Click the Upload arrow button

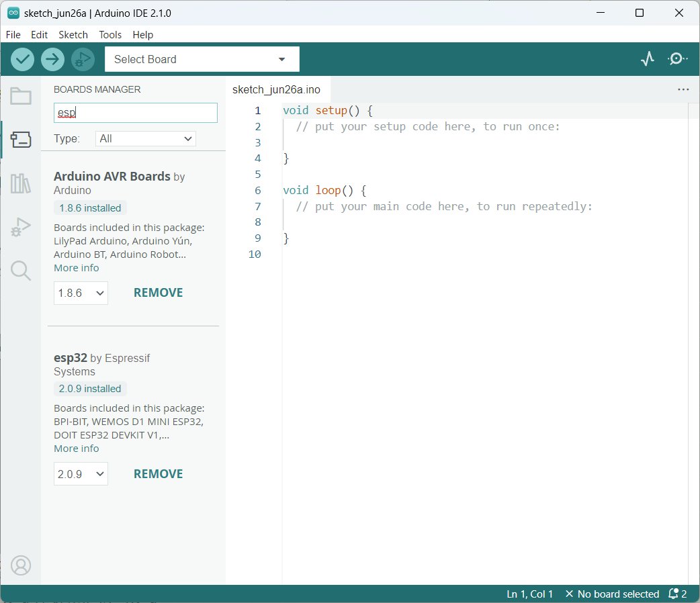pyautogui.click(x=52, y=59)
